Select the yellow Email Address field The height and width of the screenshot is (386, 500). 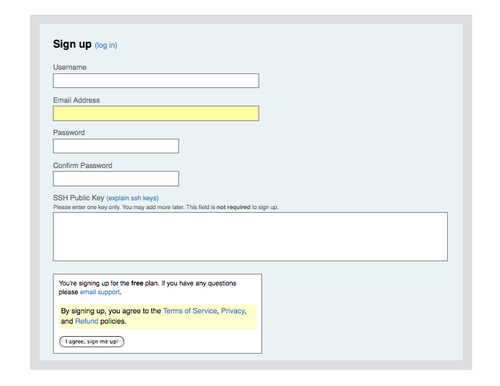pos(156,113)
